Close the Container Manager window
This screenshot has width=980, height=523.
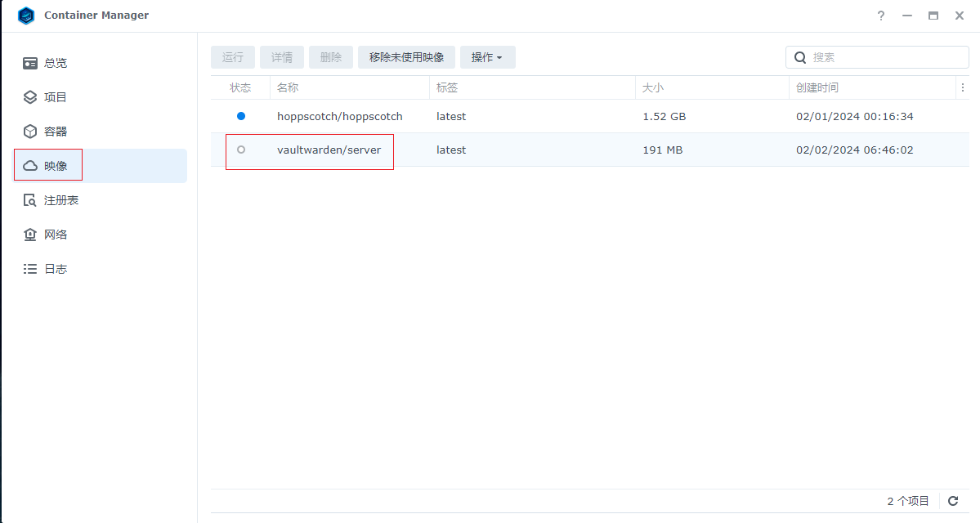(960, 16)
